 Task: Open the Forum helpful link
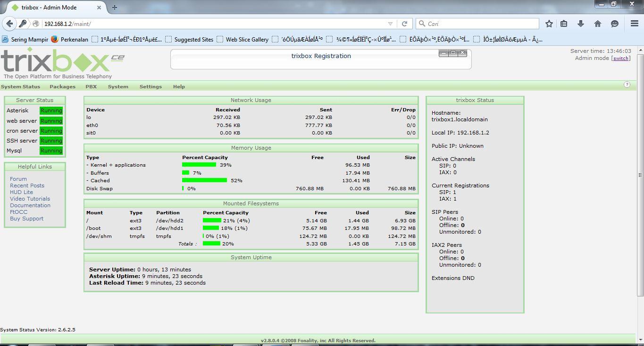[x=18, y=179]
